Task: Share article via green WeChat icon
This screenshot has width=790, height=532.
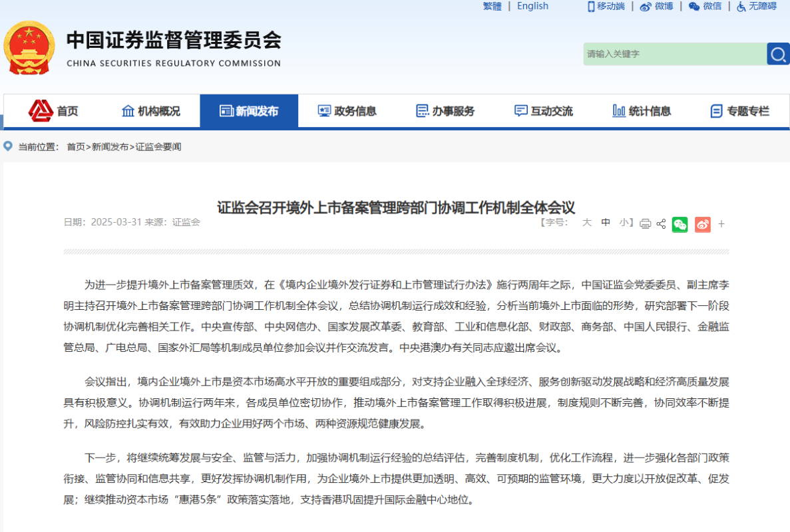Action: pos(680,224)
